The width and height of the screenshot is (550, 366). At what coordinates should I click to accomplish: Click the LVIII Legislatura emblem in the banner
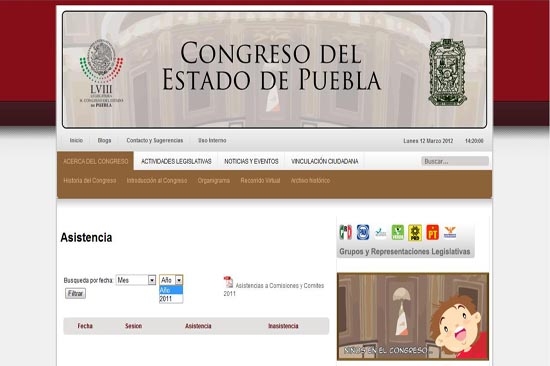(x=101, y=73)
